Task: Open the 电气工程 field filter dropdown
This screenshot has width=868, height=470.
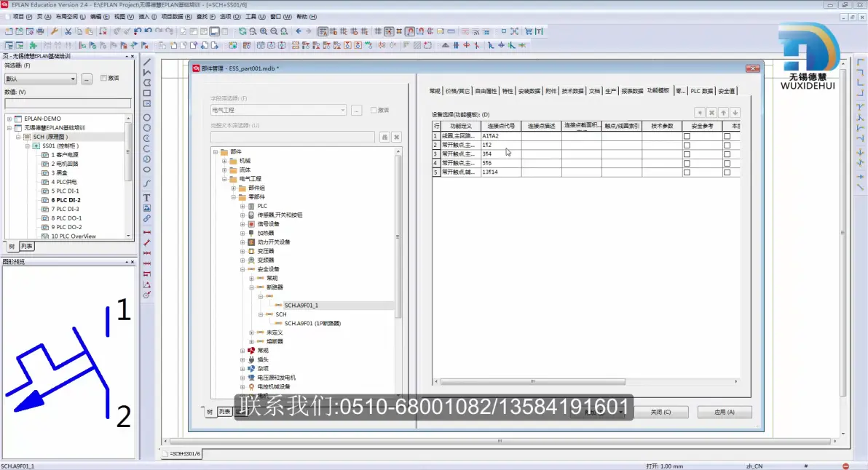Action: coord(343,110)
